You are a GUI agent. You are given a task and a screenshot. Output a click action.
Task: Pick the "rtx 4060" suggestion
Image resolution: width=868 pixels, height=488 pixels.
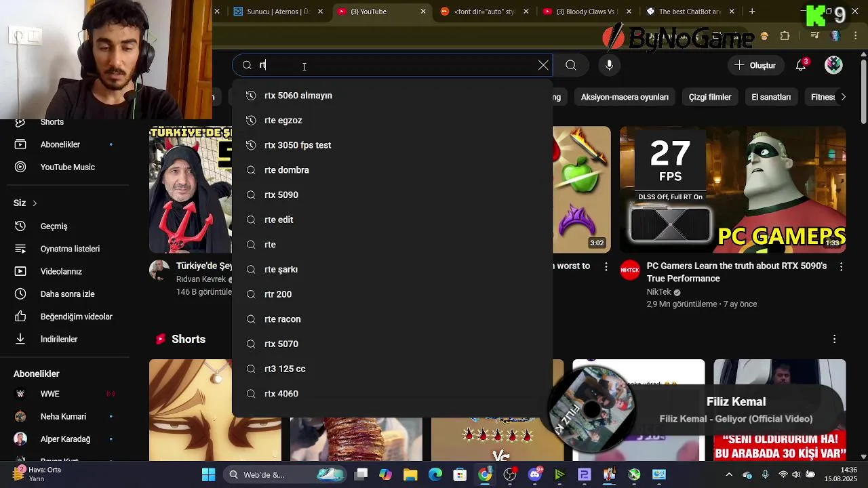[x=392, y=394]
